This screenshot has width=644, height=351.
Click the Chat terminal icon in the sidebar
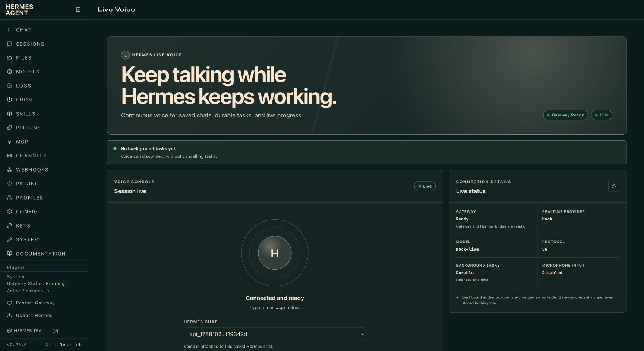click(9, 30)
